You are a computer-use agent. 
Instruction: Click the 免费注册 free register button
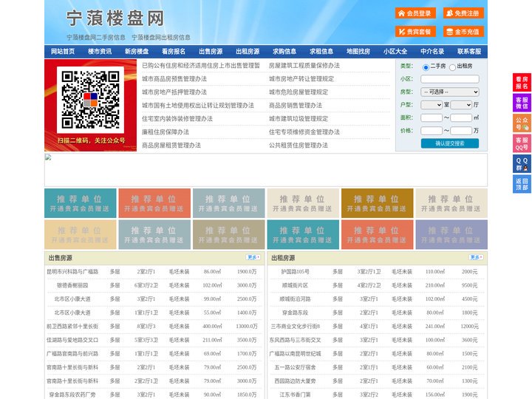[x=463, y=13]
